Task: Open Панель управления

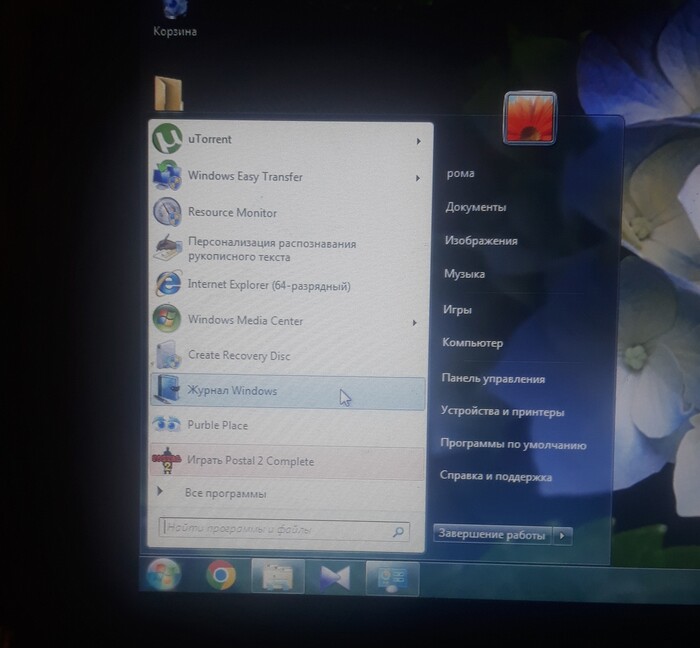Action: click(x=493, y=378)
